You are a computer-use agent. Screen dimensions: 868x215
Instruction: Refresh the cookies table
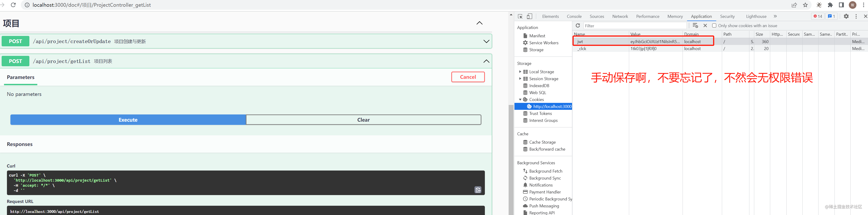578,26
